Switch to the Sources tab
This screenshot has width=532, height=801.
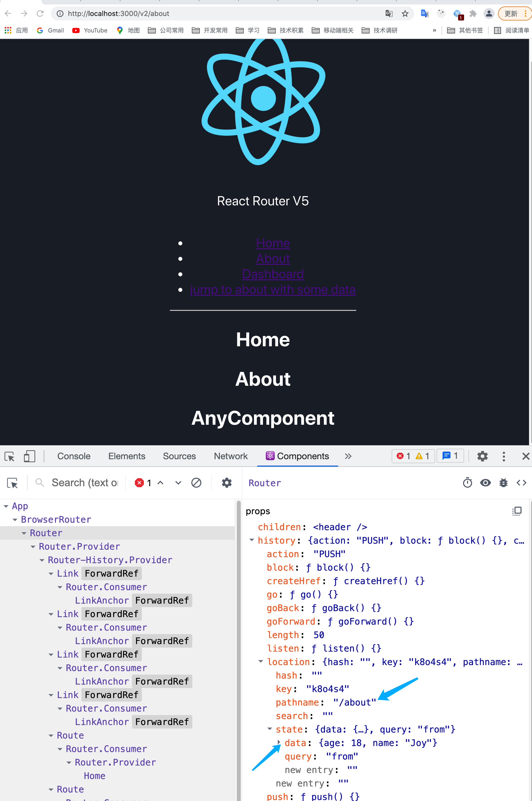tap(180, 456)
